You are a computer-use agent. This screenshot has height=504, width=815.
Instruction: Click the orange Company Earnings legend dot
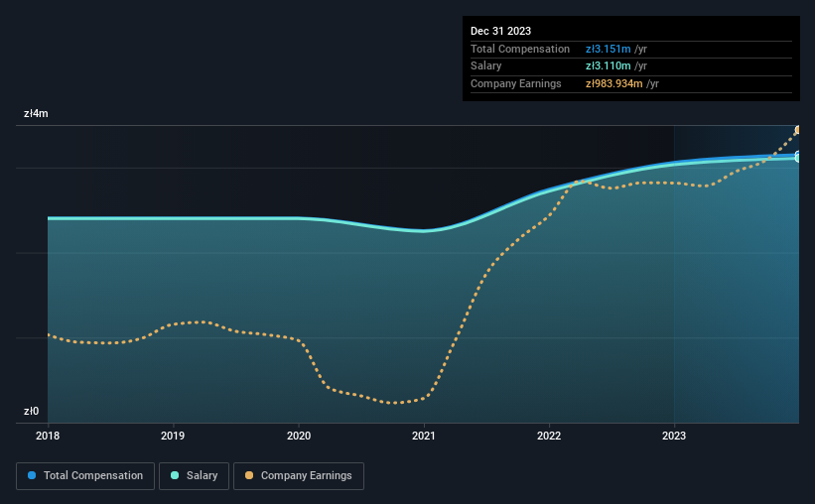point(249,475)
